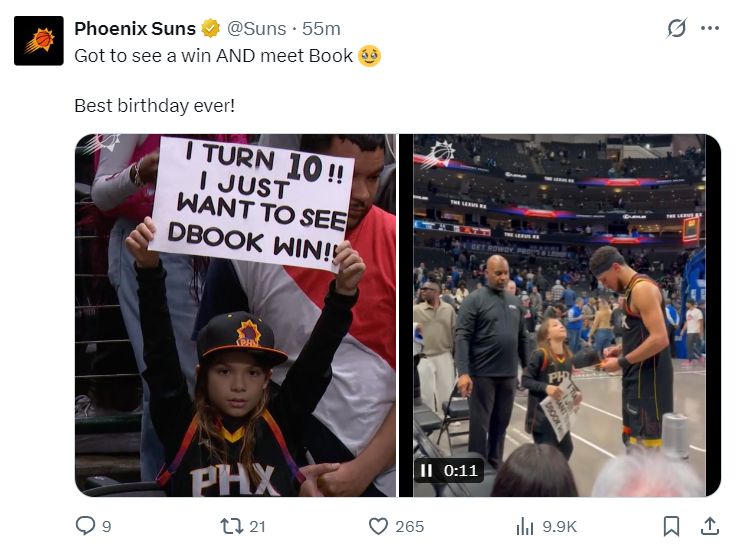Click the reply speech bubble icon
The image size is (737, 550).
tap(86, 526)
